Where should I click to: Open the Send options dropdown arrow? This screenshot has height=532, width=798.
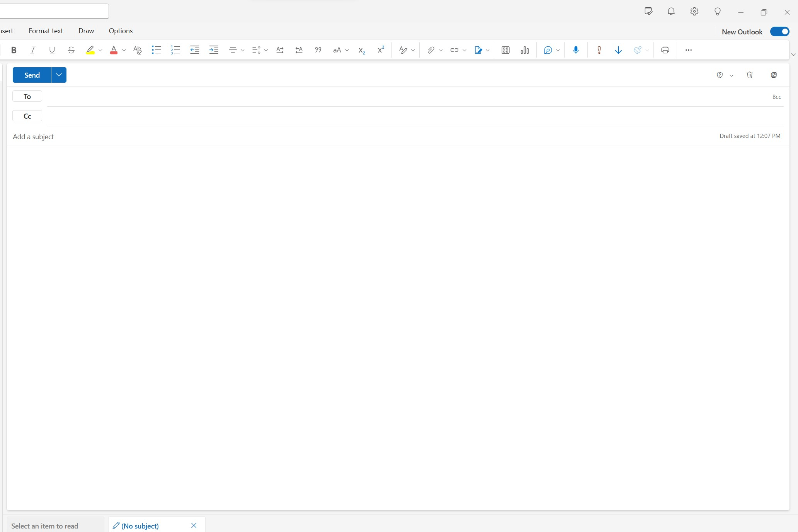59,75
